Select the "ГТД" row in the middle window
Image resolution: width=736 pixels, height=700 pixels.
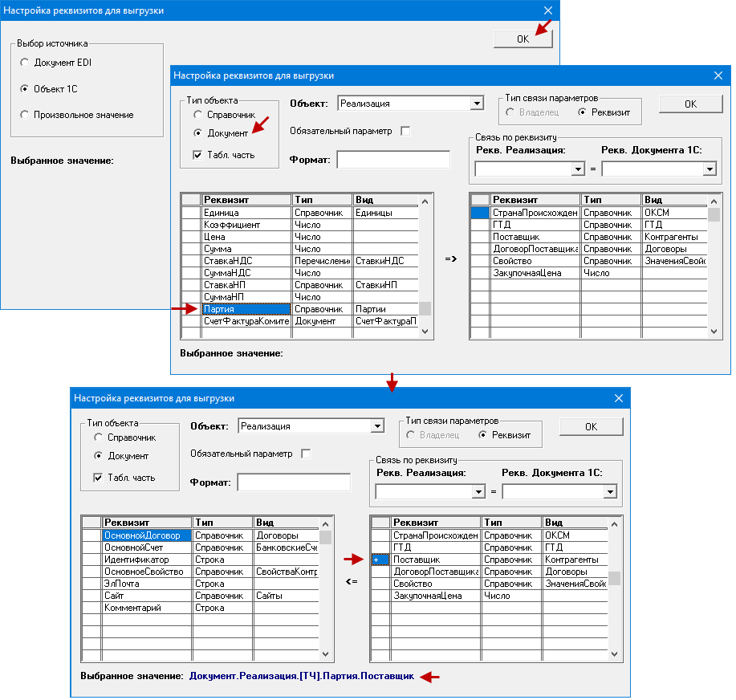point(588,225)
